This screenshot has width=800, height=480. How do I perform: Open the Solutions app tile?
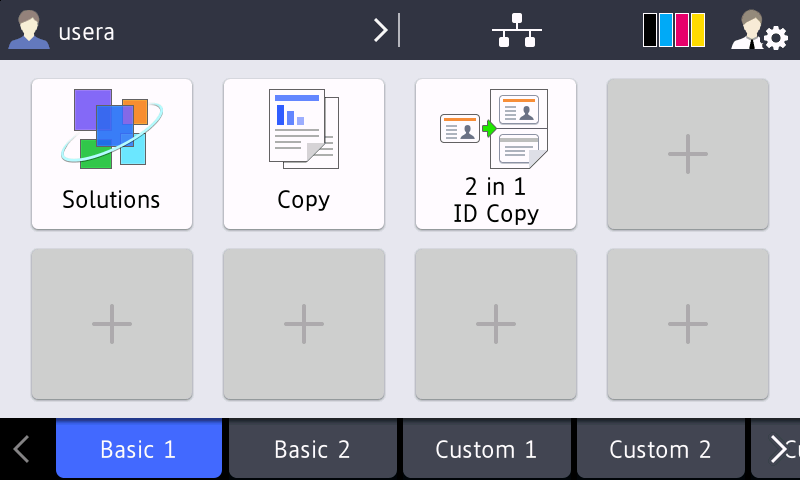pos(112,154)
